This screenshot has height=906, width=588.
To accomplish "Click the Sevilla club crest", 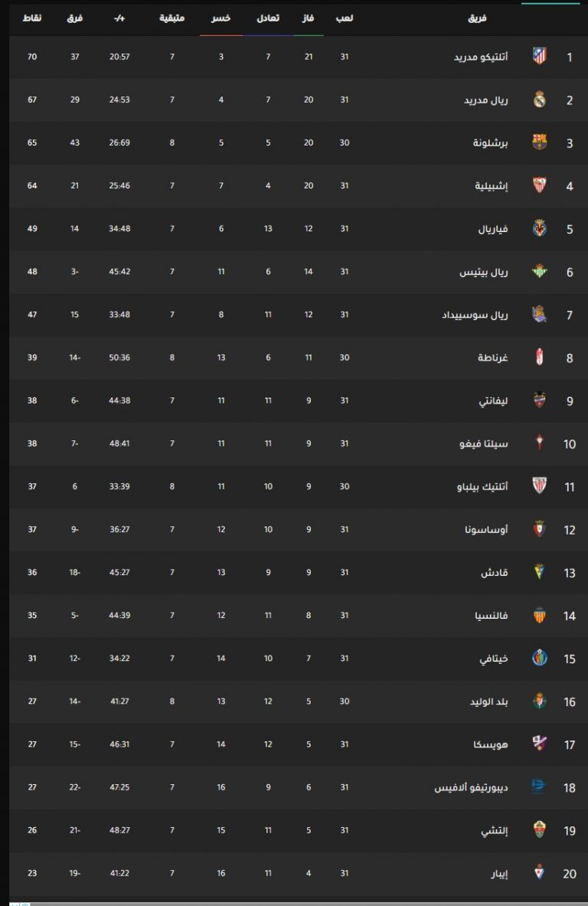I will [x=540, y=185].
